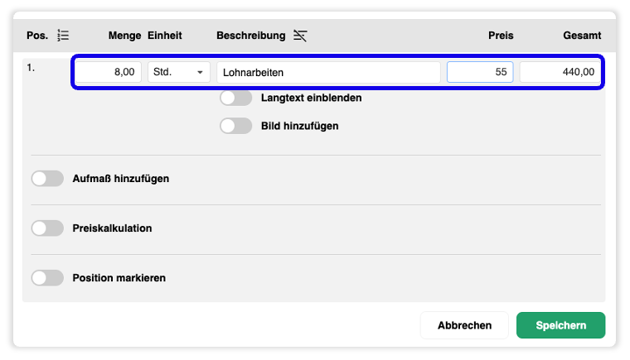Turn on Aufmaß hinzufügen

point(47,178)
